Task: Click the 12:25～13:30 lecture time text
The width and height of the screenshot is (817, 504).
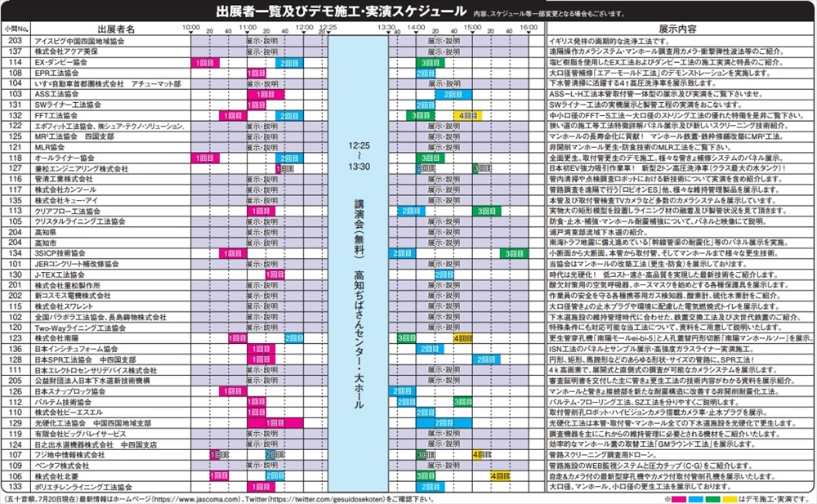Action: 359,156
